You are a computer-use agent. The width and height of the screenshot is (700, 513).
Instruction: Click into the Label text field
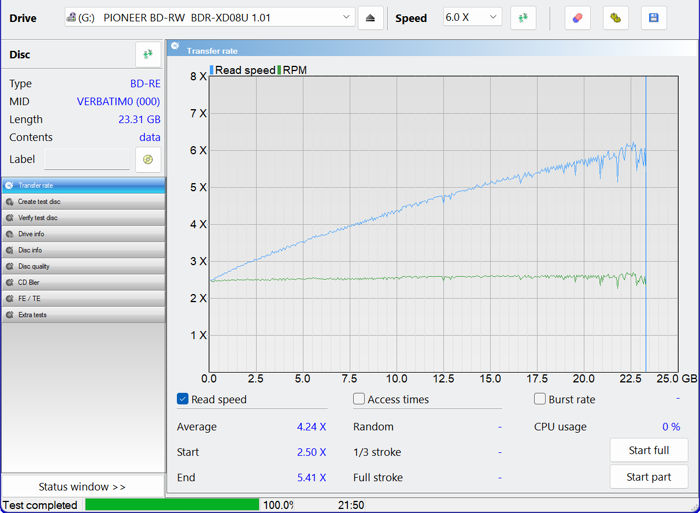[87, 159]
